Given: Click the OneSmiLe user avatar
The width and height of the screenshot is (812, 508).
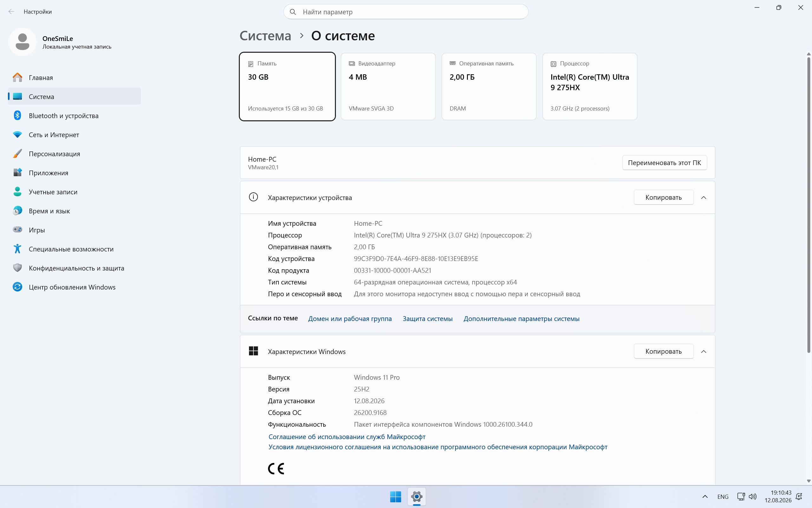Looking at the screenshot, I should (x=23, y=42).
